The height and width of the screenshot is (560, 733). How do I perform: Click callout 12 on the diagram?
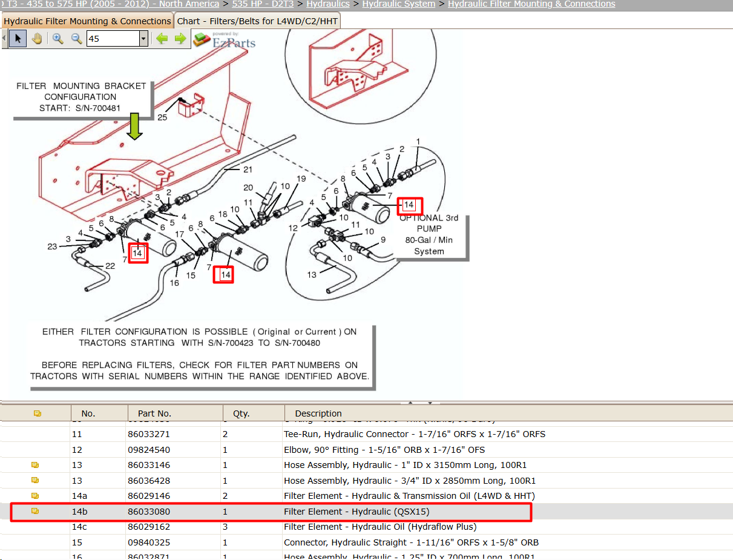click(x=294, y=228)
